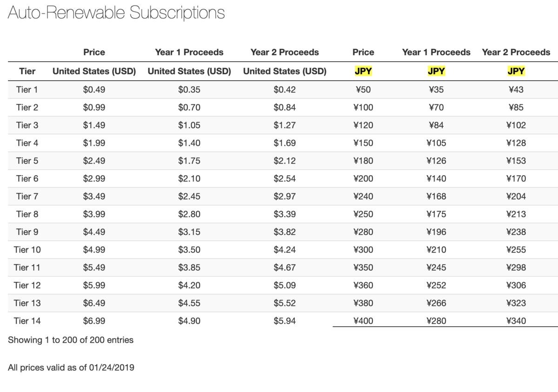Click the $0.49 price cell
This screenshot has height=392, width=558.
coord(94,90)
